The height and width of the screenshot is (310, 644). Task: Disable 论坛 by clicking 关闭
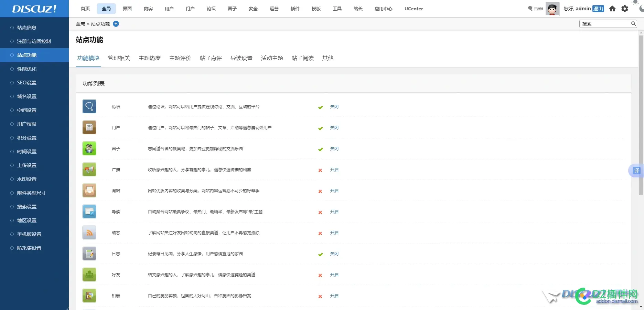tap(334, 107)
